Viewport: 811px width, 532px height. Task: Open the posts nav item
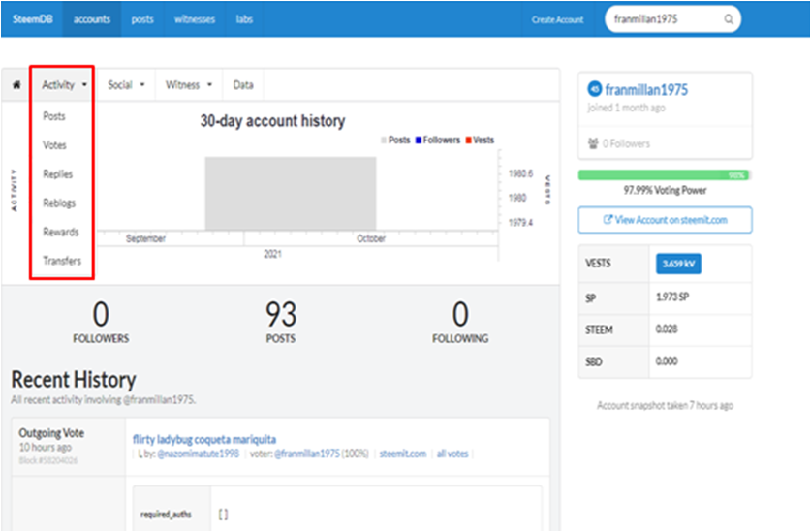click(142, 19)
